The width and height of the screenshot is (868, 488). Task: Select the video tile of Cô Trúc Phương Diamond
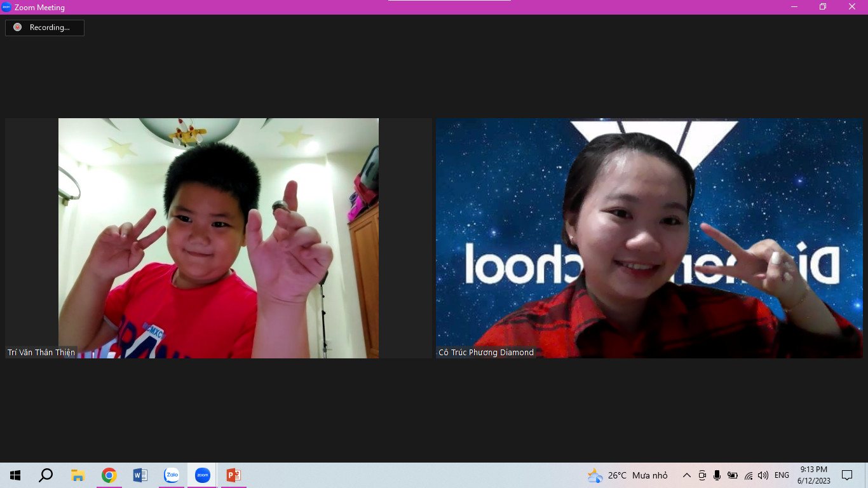(649, 238)
